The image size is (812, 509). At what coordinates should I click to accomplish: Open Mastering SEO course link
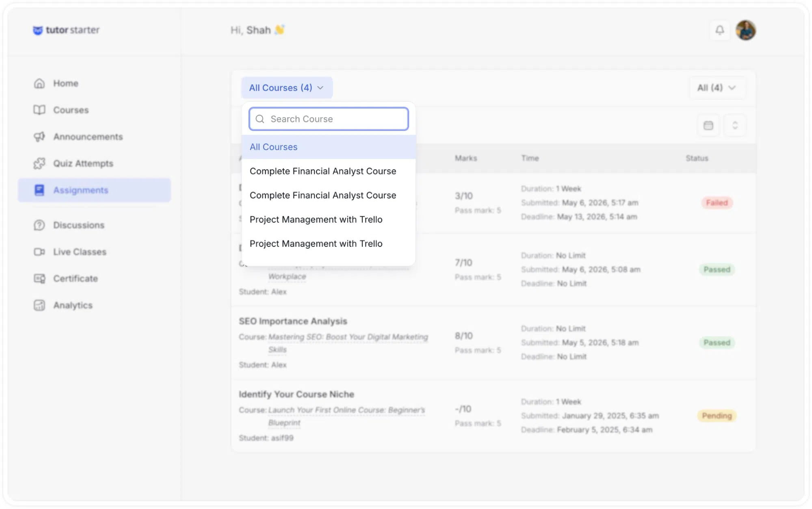pyautogui.click(x=348, y=343)
